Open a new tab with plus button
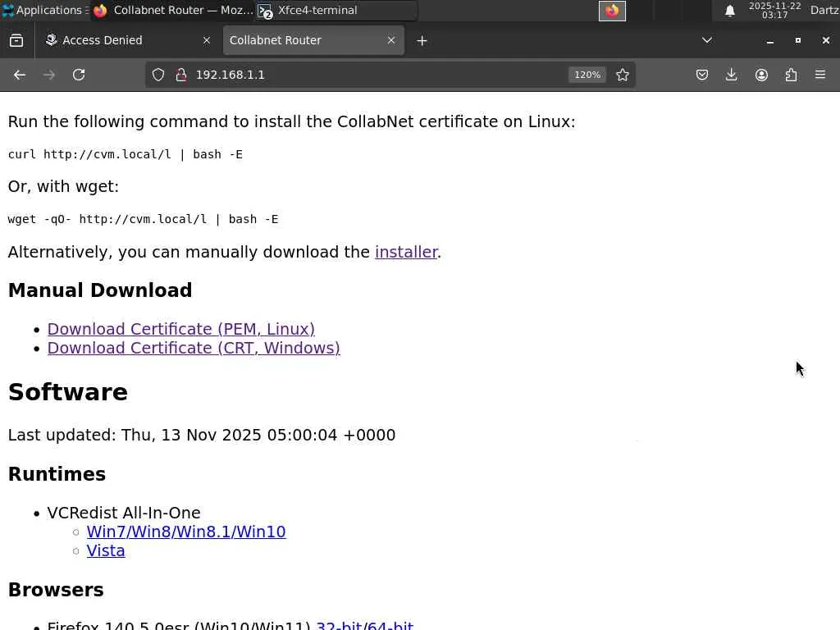The width and height of the screenshot is (840, 630). (422, 41)
